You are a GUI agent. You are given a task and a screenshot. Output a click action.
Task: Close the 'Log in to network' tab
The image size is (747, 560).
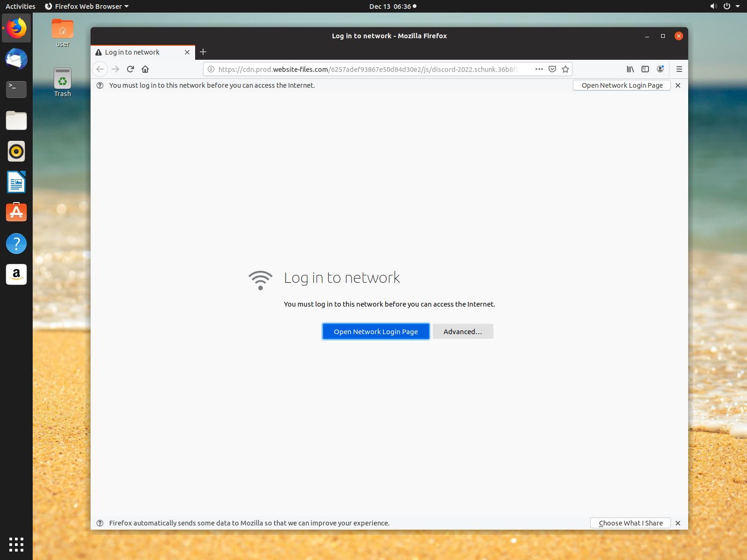coord(187,52)
